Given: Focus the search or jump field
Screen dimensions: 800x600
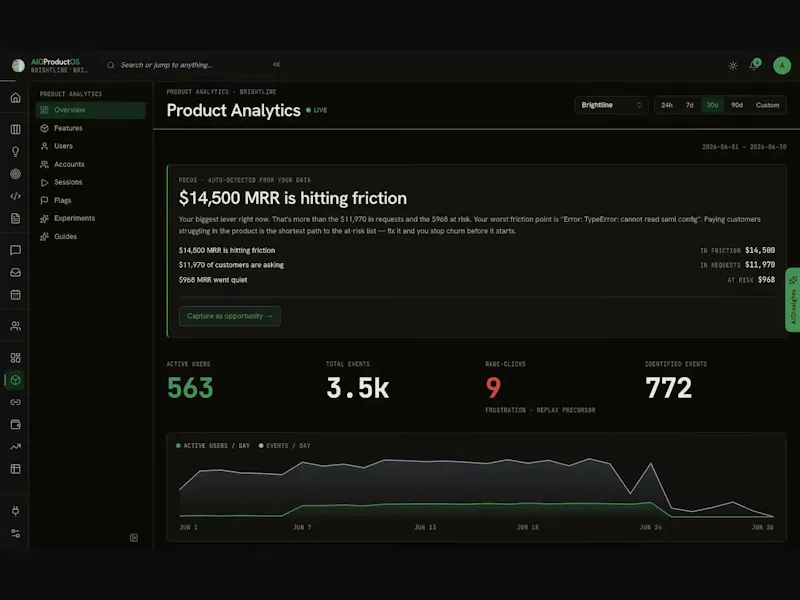Looking at the screenshot, I should [194, 65].
